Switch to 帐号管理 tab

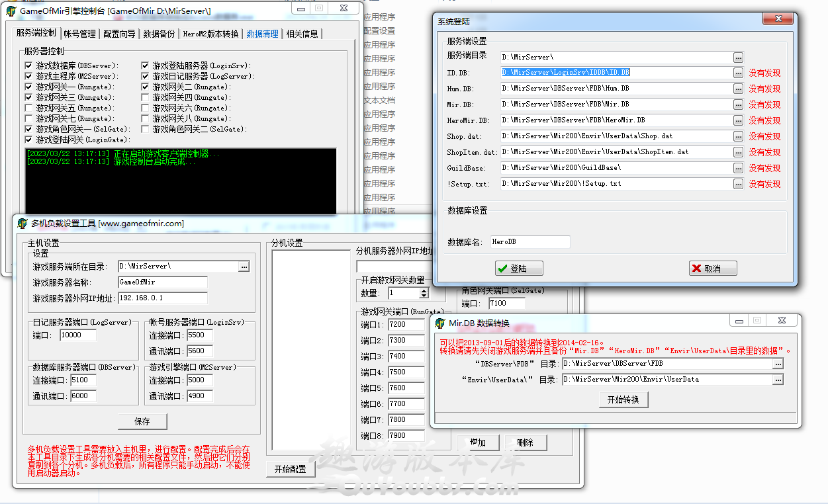[x=79, y=34]
